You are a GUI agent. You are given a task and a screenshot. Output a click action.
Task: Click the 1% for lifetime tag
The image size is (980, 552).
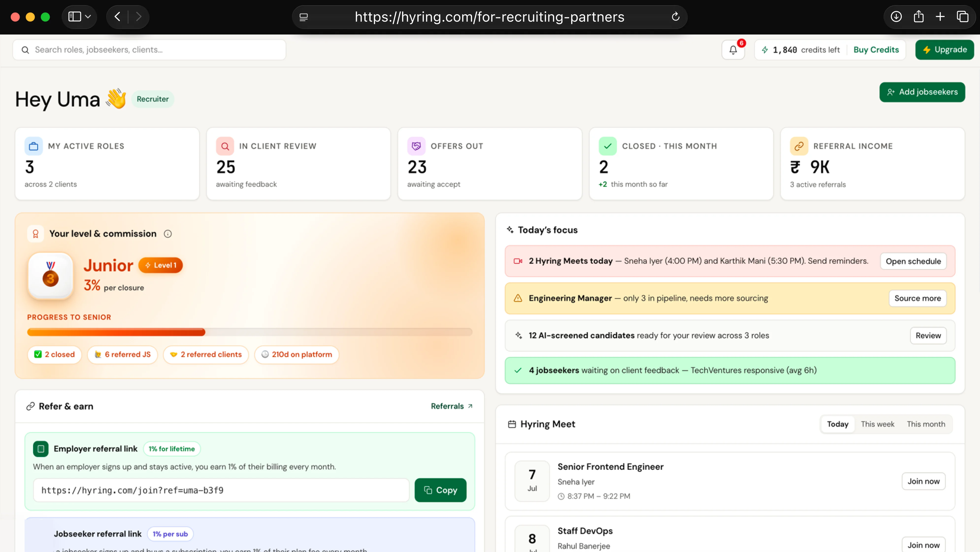pos(172,449)
